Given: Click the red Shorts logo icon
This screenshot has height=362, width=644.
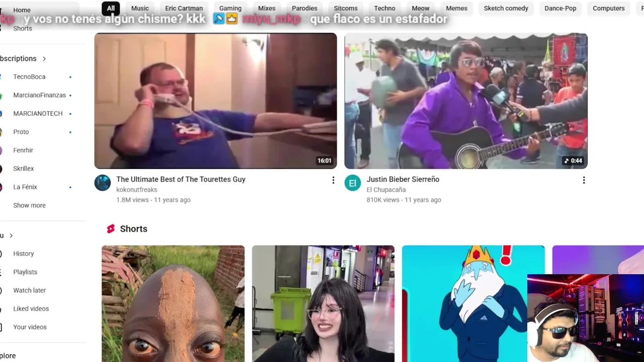Looking at the screenshot, I should (111, 229).
